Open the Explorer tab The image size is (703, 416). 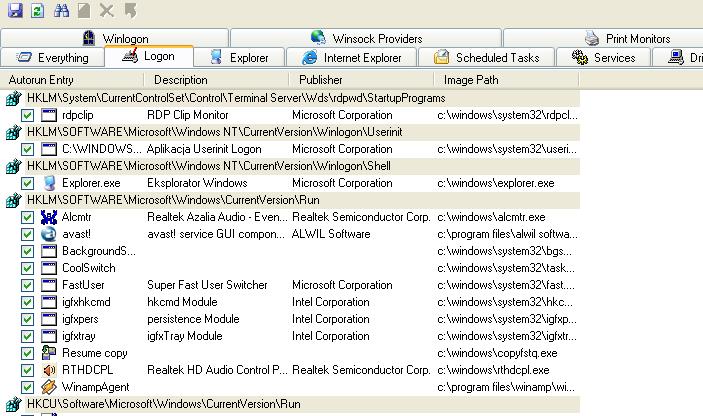[x=239, y=58]
